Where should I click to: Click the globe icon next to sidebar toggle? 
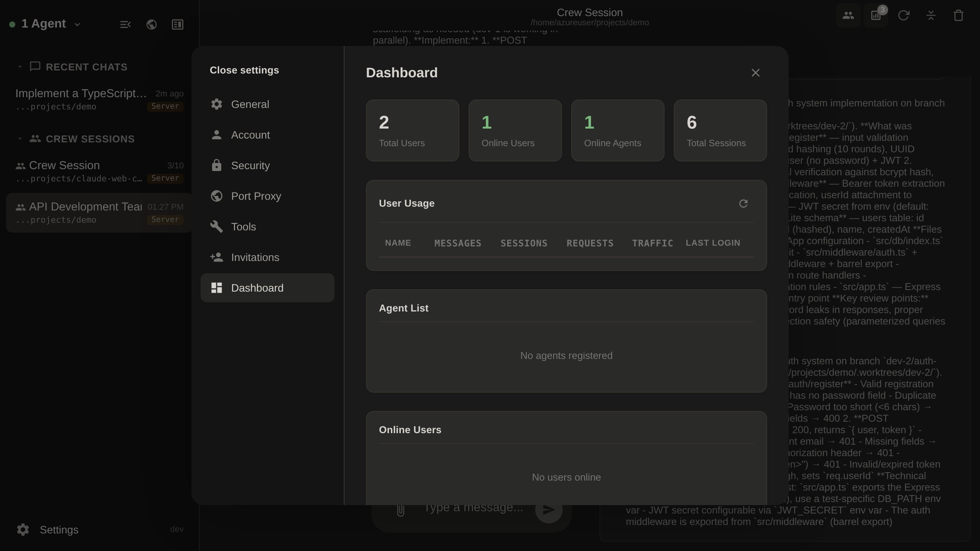coord(152,24)
